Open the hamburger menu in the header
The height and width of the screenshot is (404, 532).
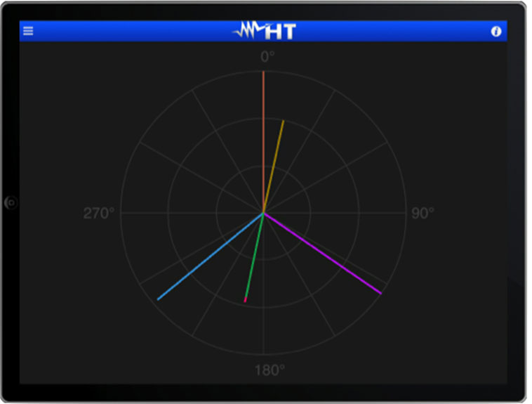[x=28, y=31]
